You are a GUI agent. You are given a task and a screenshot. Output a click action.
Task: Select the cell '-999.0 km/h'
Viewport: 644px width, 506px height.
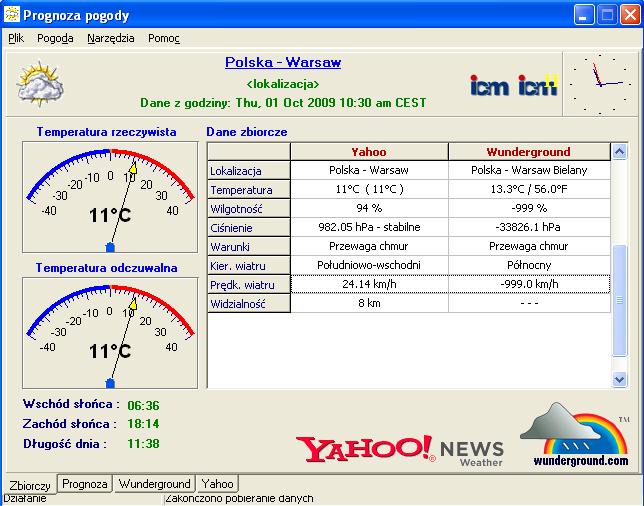(529, 284)
